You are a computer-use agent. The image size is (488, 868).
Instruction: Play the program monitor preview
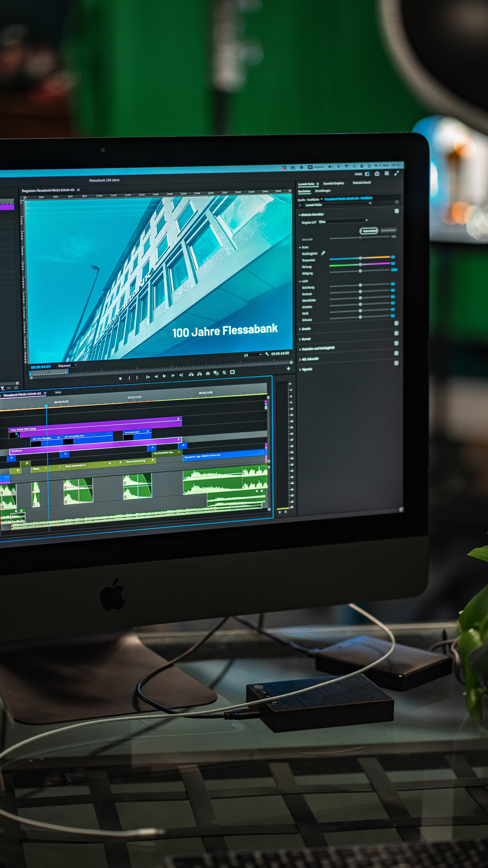(x=164, y=376)
